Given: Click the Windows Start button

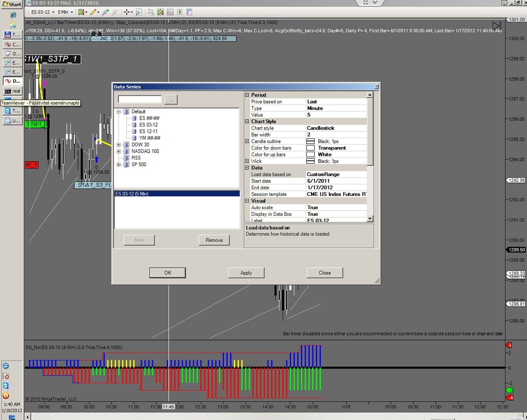Looking at the screenshot, I should tap(12, 4).
